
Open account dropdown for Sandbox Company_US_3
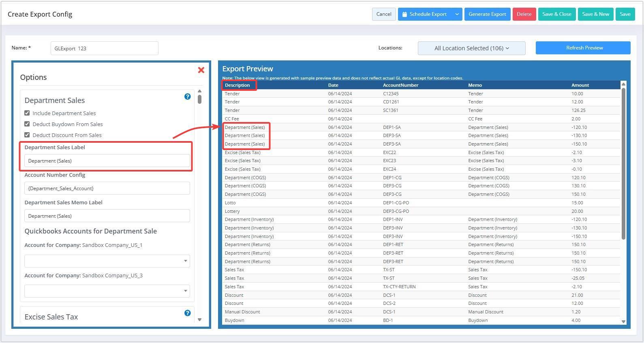(107, 291)
